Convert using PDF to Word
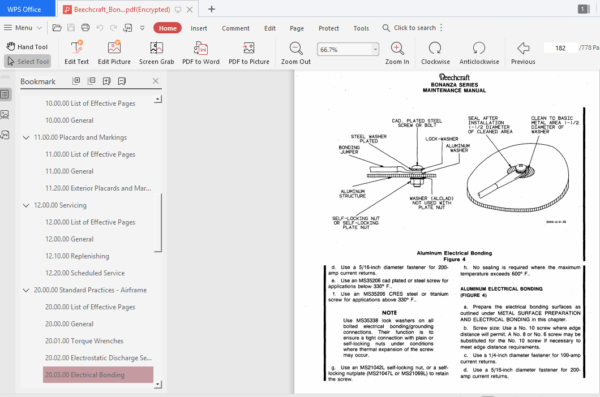The height and width of the screenshot is (397, 600). [201, 53]
